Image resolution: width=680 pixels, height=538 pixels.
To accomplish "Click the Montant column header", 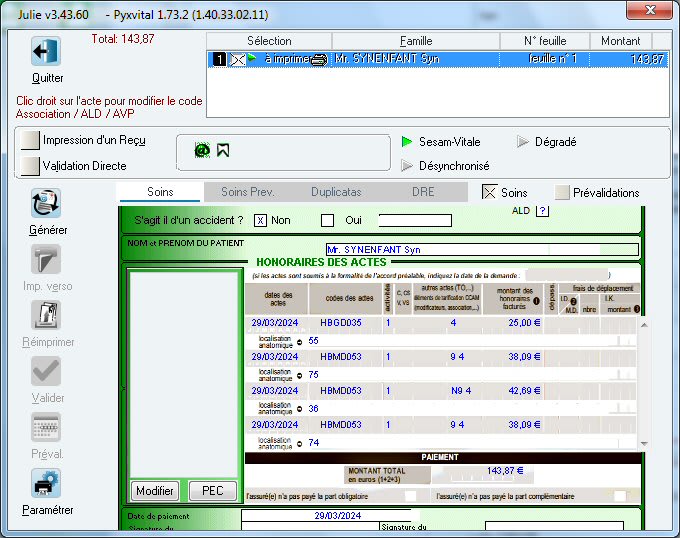I will point(621,41).
